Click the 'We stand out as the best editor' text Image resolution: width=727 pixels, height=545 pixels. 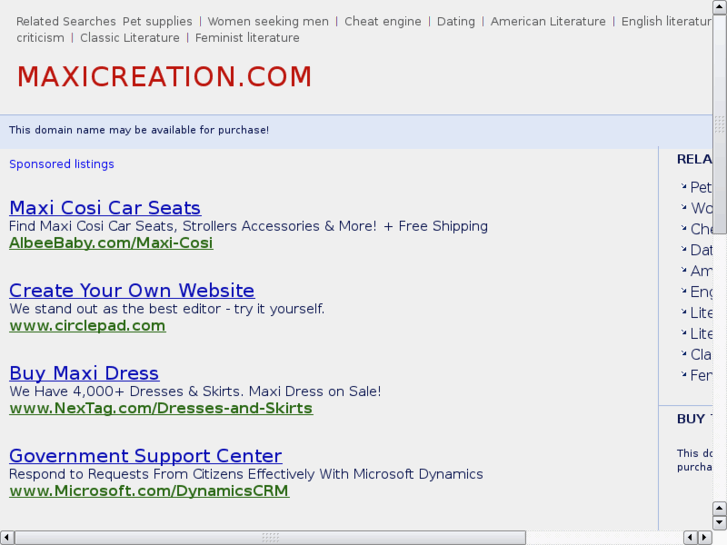pyautogui.click(x=167, y=309)
